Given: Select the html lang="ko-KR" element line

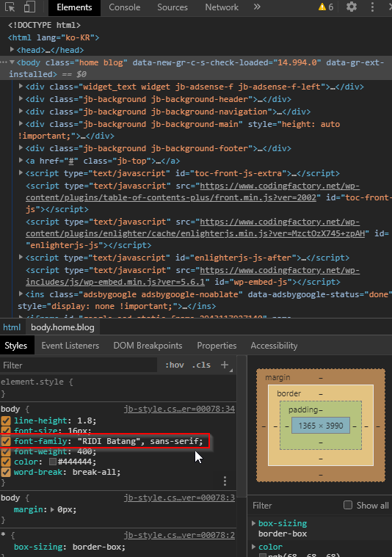Looking at the screenshot, I should [x=54, y=37].
